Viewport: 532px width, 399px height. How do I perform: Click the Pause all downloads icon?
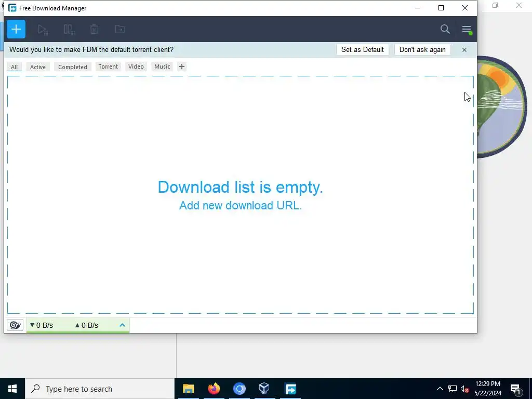(69, 30)
